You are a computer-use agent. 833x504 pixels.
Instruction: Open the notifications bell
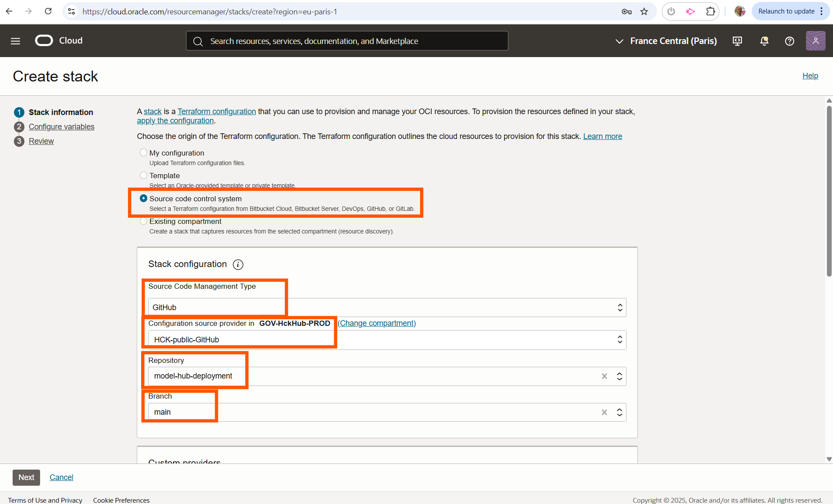[x=764, y=41]
